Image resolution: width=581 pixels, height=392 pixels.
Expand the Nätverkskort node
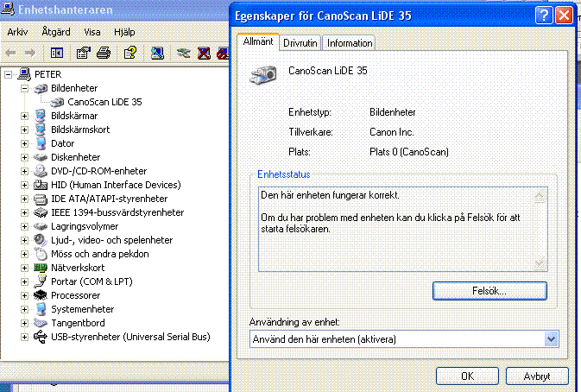pos(24,268)
